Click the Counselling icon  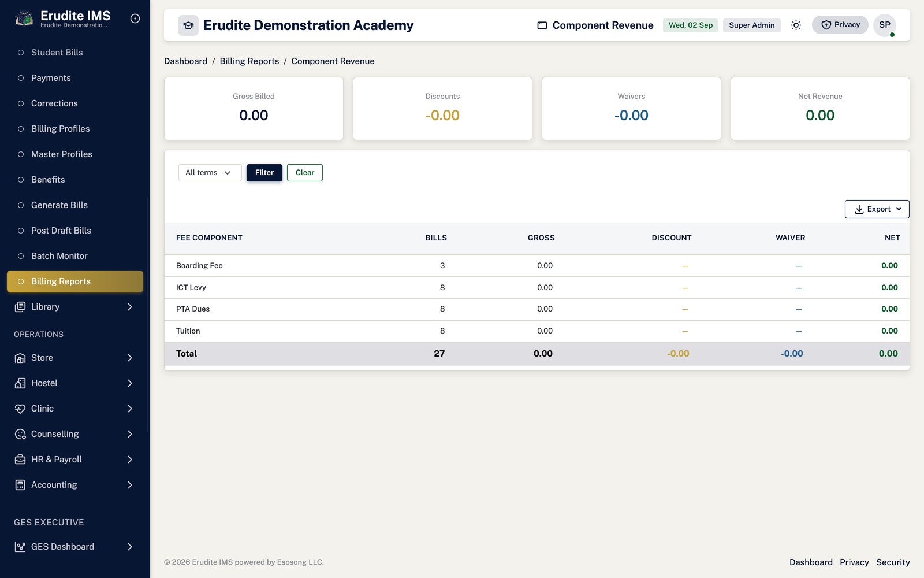pyautogui.click(x=20, y=434)
